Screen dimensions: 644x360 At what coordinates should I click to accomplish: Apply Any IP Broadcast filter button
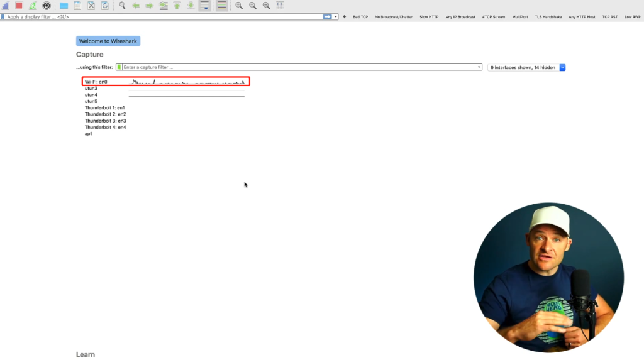(x=460, y=17)
